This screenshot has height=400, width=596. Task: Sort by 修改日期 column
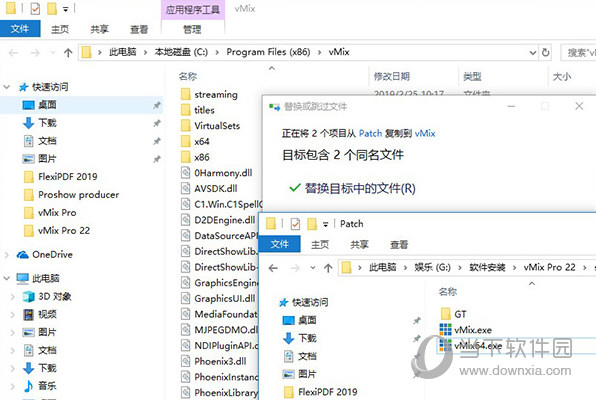pyautogui.click(x=392, y=76)
